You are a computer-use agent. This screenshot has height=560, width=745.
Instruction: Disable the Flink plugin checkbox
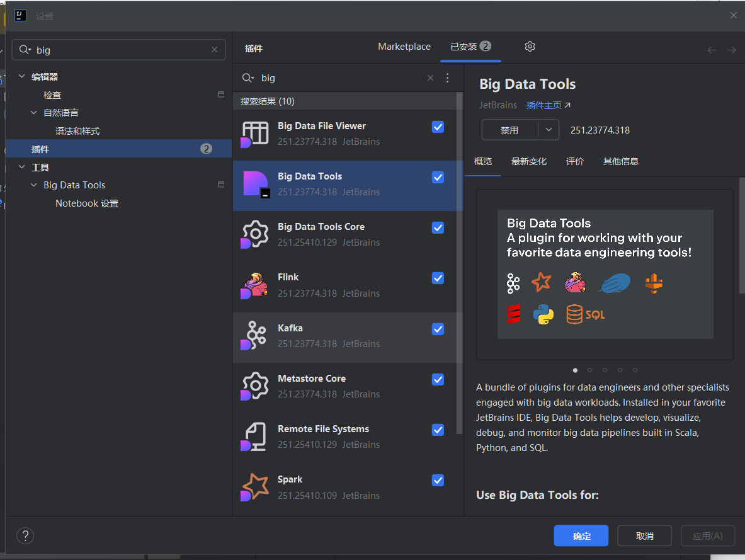pyautogui.click(x=438, y=278)
